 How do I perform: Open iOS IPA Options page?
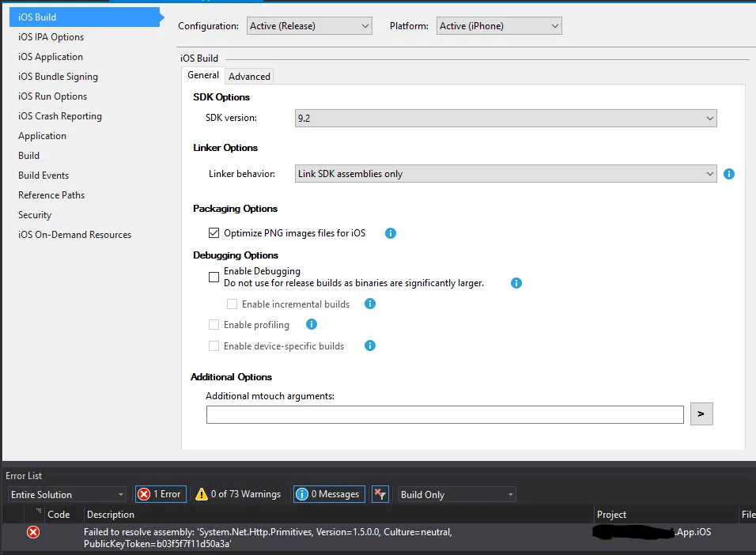point(51,37)
